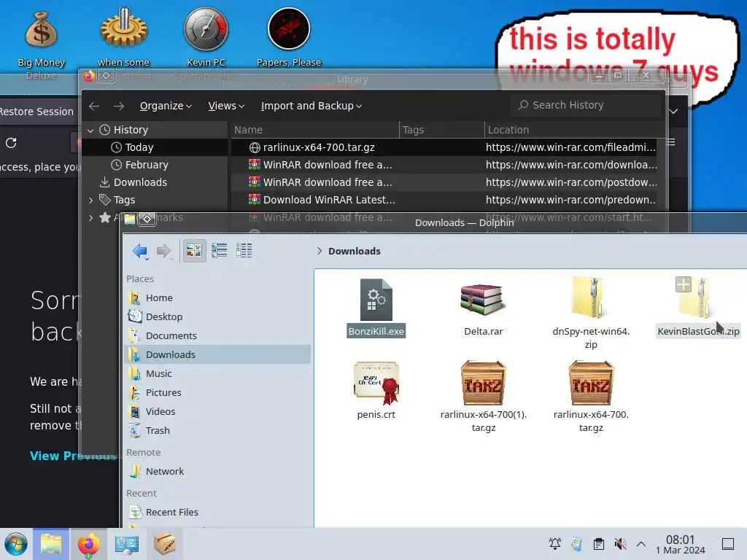Open Home in Dolphin Places
This screenshot has width=747, height=560.
[x=217, y=297]
